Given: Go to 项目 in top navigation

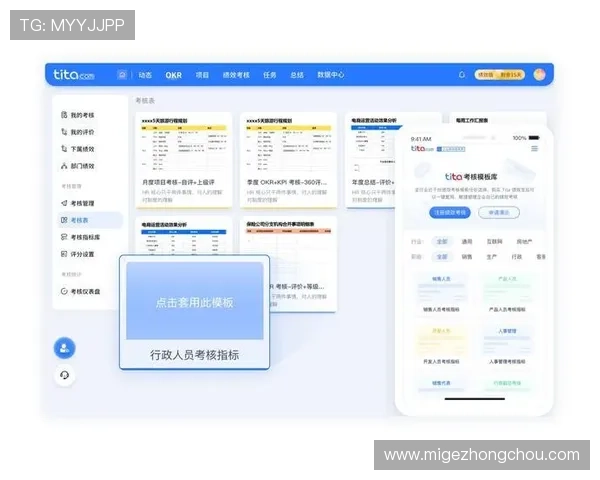Looking at the screenshot, I should tap(202, 75).
